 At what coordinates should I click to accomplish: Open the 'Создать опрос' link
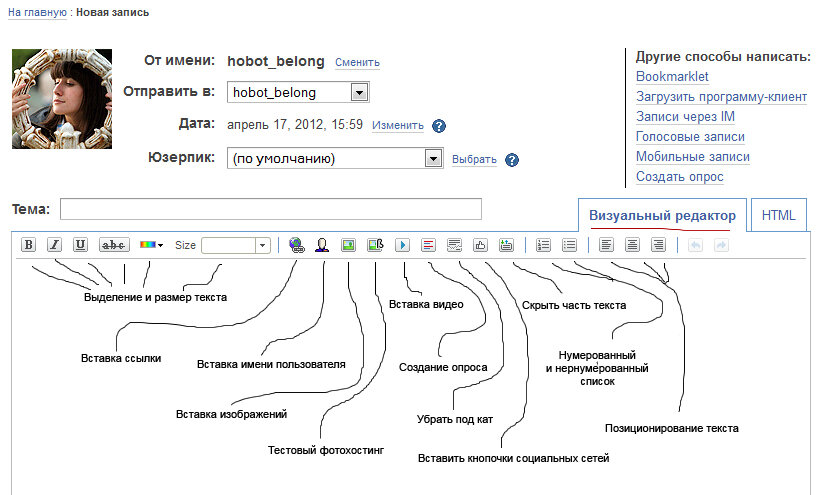pyautogui.click(x=679, y=177)
